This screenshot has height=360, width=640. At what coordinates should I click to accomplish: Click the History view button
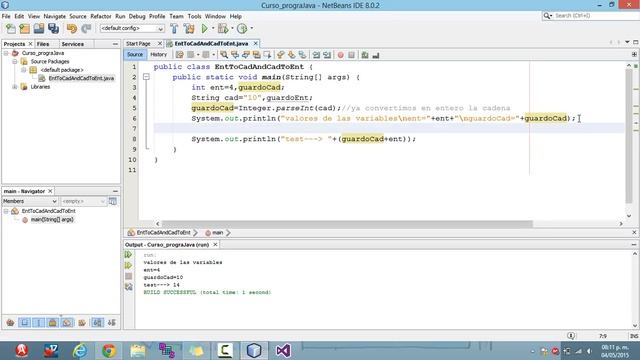158,55
